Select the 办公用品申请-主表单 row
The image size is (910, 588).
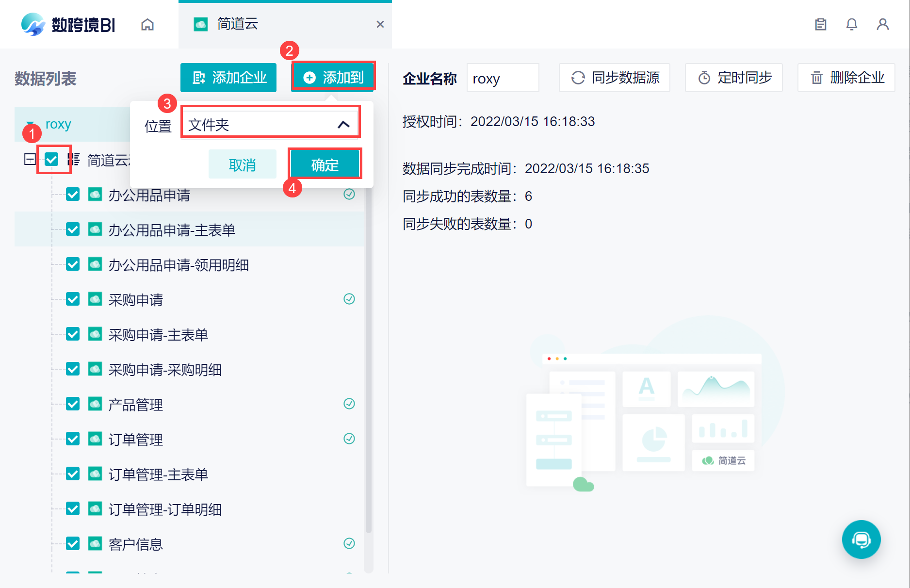[189, 230]
